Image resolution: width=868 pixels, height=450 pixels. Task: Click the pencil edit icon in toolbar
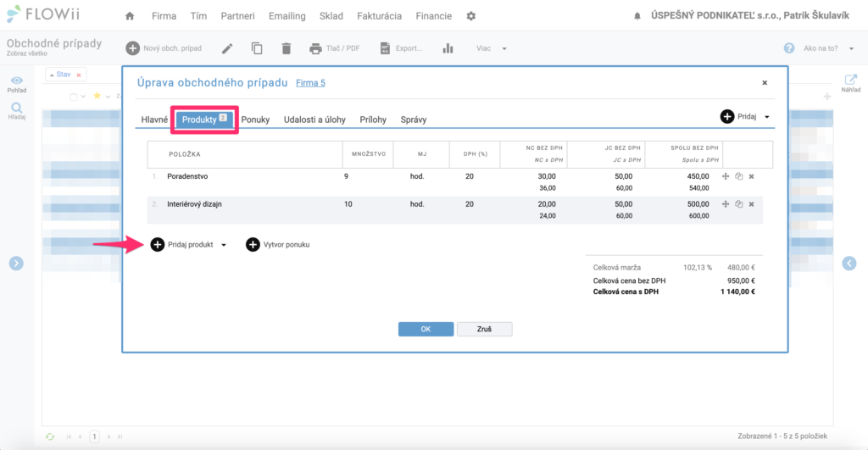(x=227, y=48)
